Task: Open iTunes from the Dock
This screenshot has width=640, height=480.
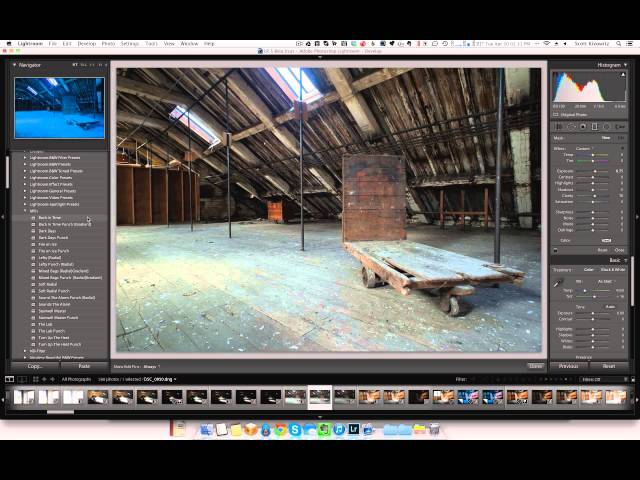Action: 339,429
